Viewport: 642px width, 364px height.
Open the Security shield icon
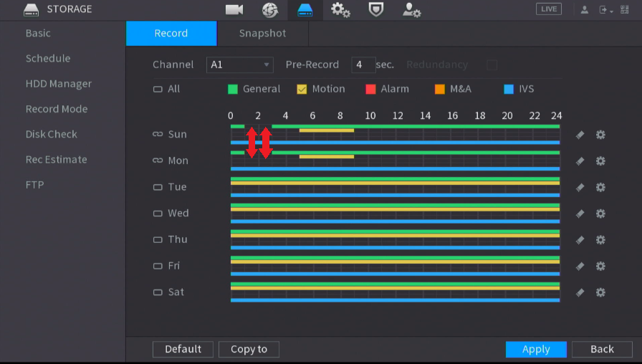tap(376, 9)
